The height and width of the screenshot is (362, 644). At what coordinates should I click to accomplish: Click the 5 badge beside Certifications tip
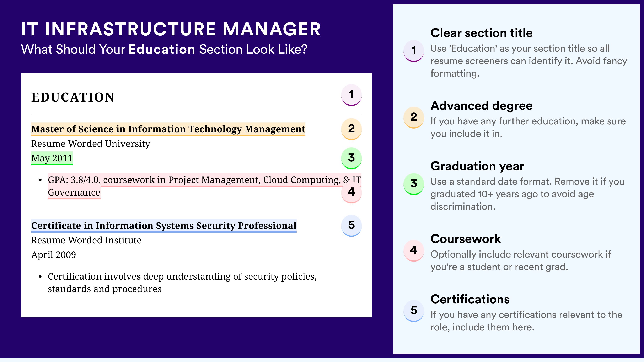pos(413,311)
